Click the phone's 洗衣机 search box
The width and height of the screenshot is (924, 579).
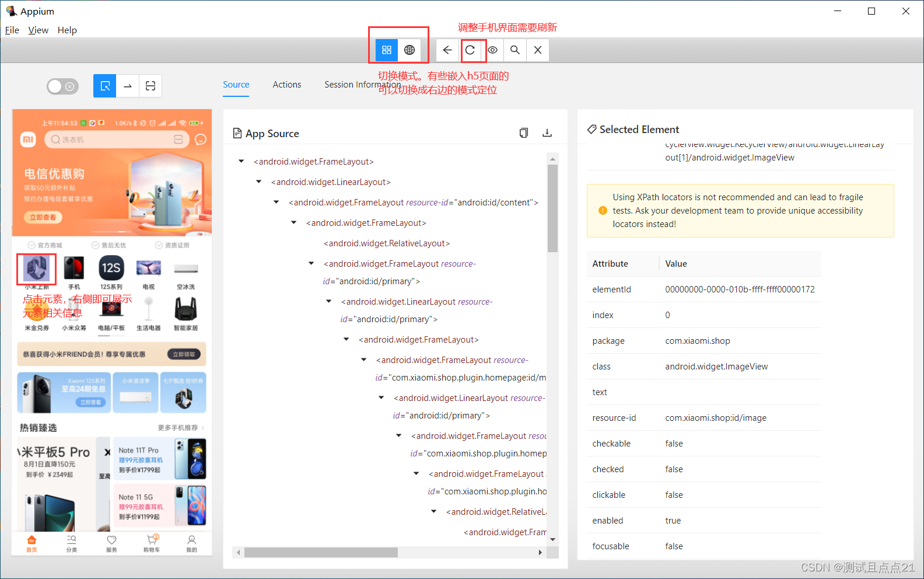117,139
